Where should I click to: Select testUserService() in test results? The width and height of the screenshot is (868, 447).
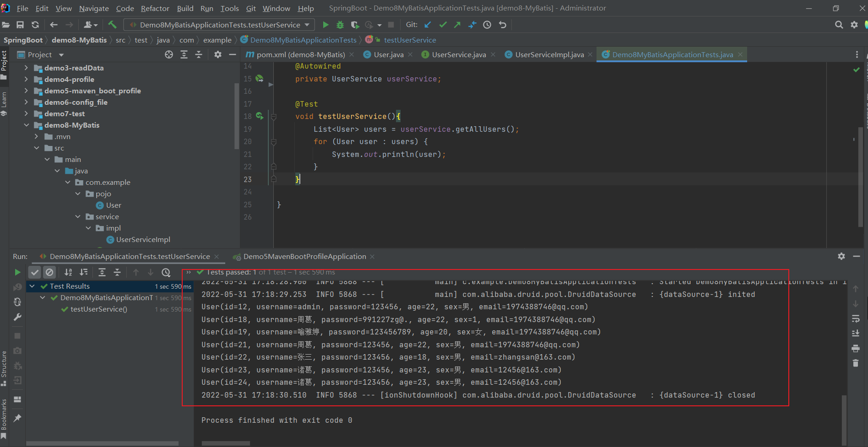pos(99,309)
